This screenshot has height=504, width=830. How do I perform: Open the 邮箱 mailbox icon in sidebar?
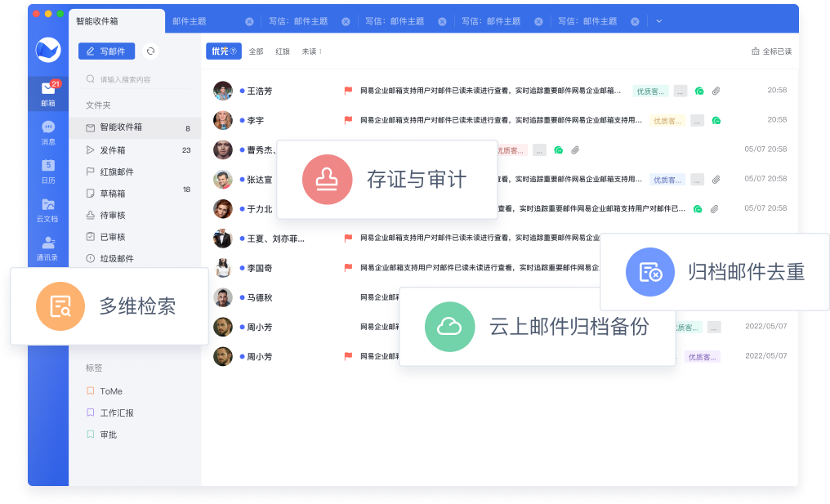pos(48,91)
